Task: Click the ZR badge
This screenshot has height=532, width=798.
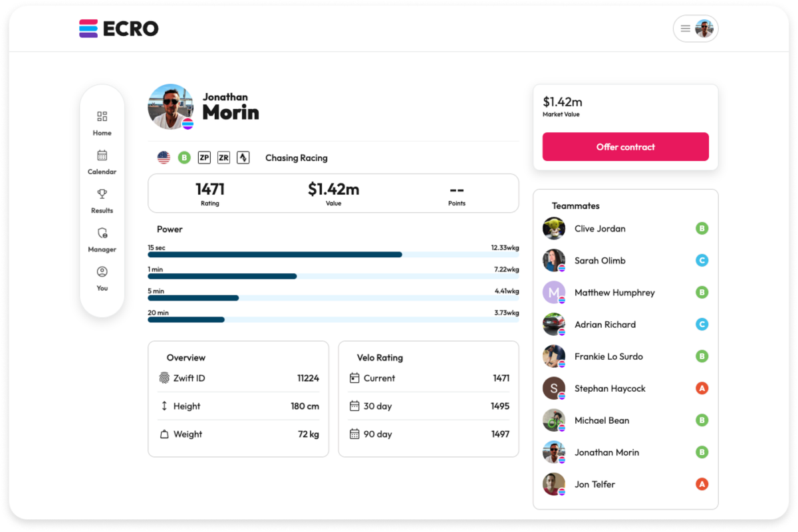Action: 224,158
